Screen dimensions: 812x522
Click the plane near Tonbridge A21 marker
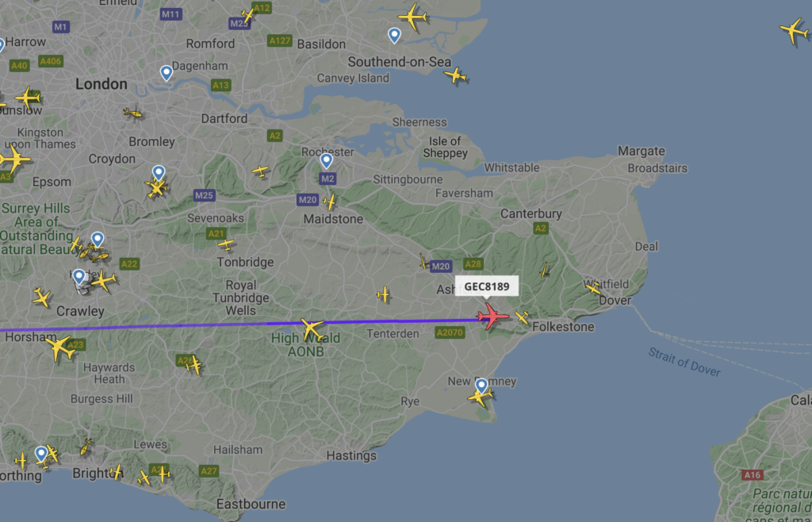[226, 244]
